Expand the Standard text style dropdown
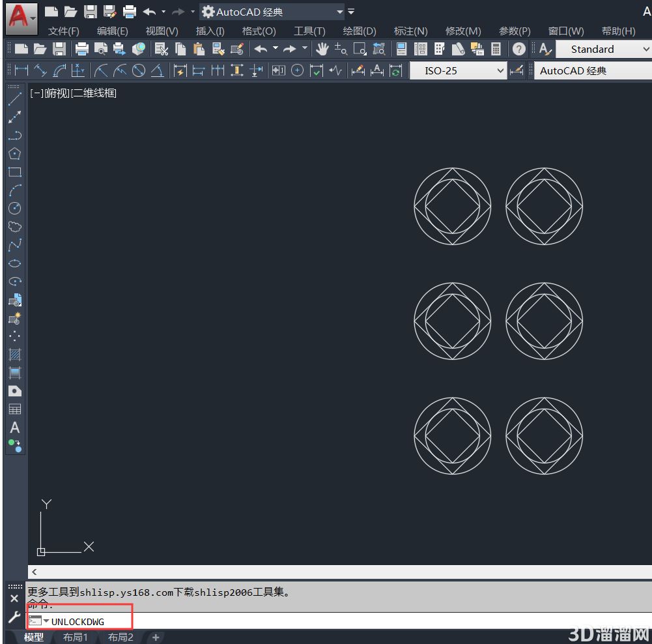 pos(603,49)
